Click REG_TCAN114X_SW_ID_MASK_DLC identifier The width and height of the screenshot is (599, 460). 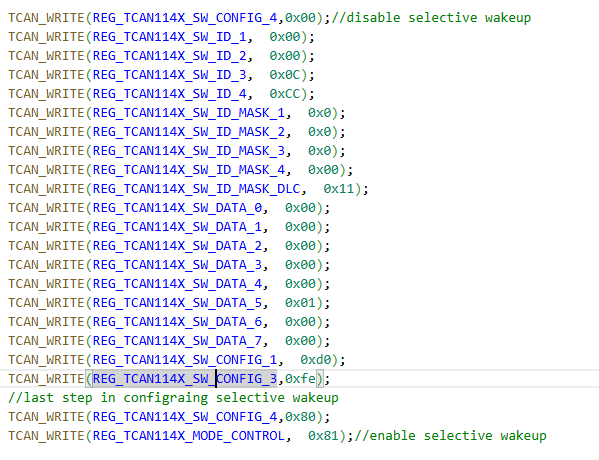(196, 189)
